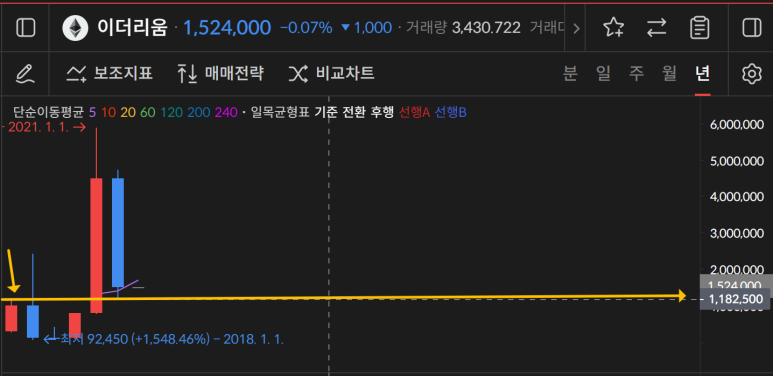Viewport: 773px width, 376px height.
Task: Switch to 일 daily timeframe
Action: click(x=603, y=74)
